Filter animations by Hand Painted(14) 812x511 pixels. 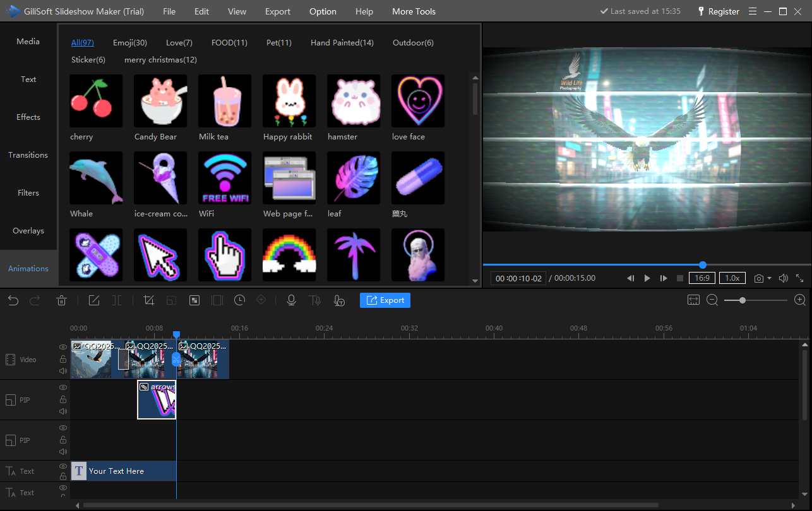pyautogui.click(x=342, y=43)
